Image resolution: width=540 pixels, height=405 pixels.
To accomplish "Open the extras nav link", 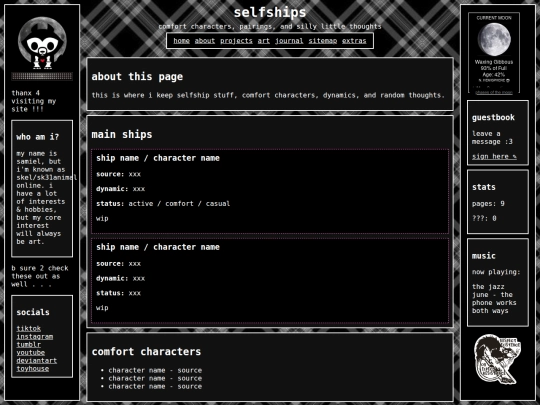I will pyautogui.click(x=354, y=41).
